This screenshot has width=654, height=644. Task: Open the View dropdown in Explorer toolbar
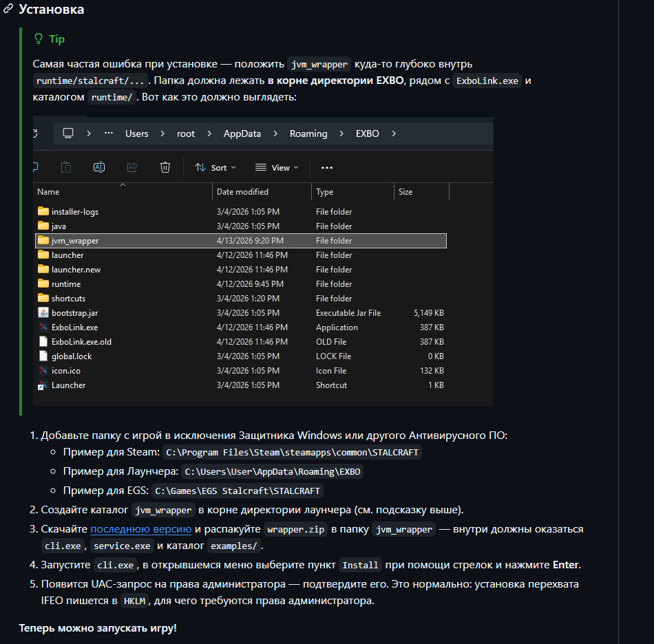tap(277, 168)
